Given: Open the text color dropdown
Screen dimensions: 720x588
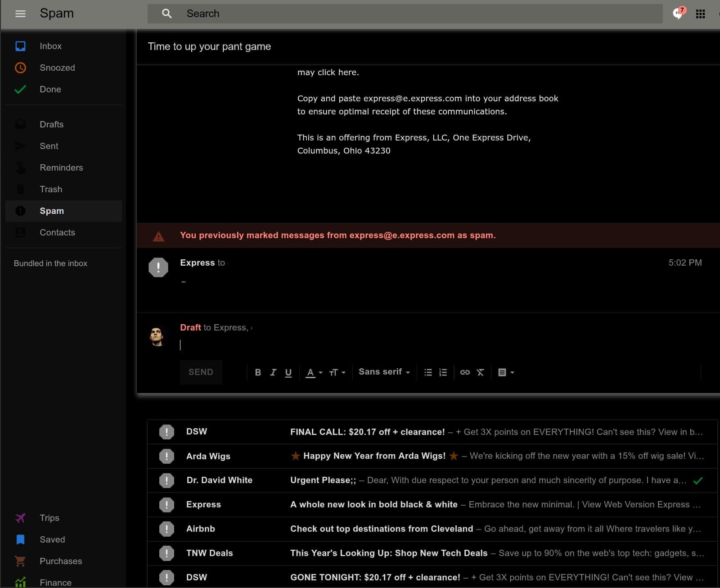Looking at the screenshot, I should coord(314,372).
